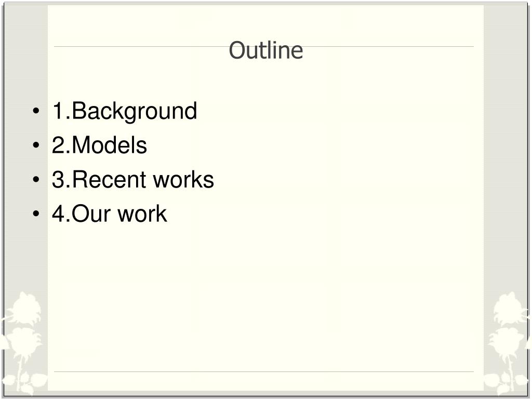The height and width of the screenshot is (399, 532).
Task: Click the word work in item four
Action: pos(142,214)
